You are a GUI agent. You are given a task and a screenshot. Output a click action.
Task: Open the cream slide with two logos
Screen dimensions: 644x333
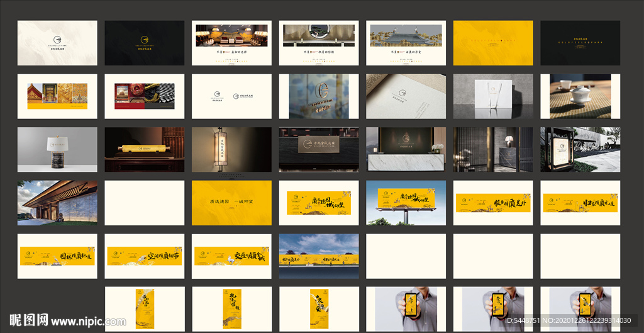point(231,96)
